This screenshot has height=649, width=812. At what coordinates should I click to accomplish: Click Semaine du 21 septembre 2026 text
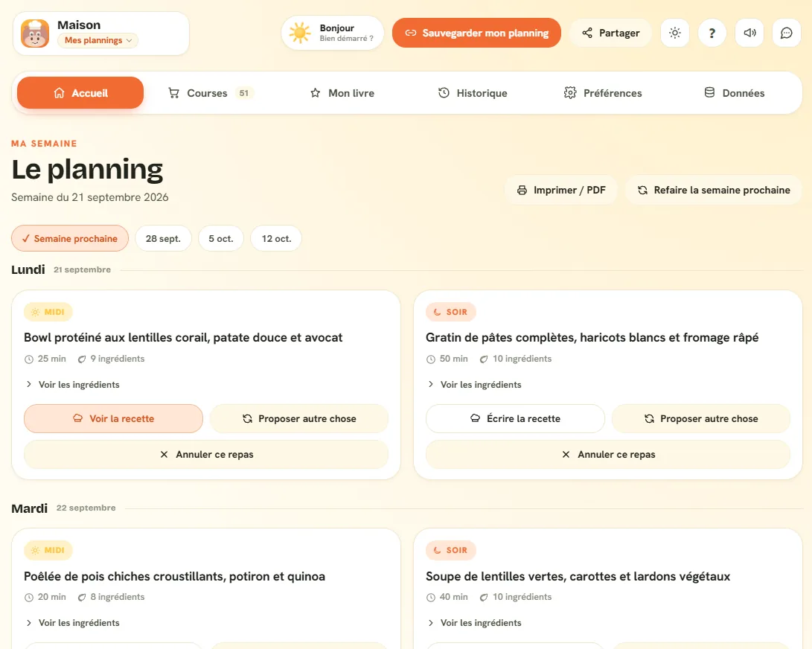pyautogui.click(x=89, y=197)
